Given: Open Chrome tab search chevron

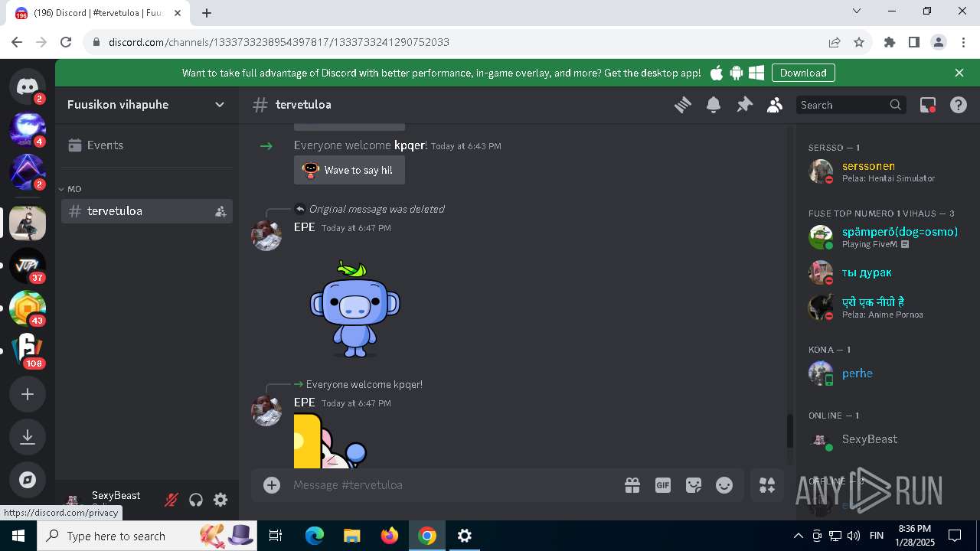Looking at the screenshot, I should 857,11.
